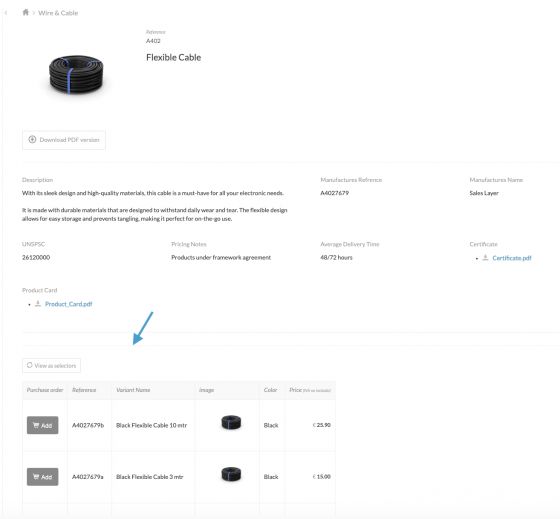The width and height of the screenshot is (560, 519).
Task: Click the cart icon in the A4027679b row
Action: (36, 425)
